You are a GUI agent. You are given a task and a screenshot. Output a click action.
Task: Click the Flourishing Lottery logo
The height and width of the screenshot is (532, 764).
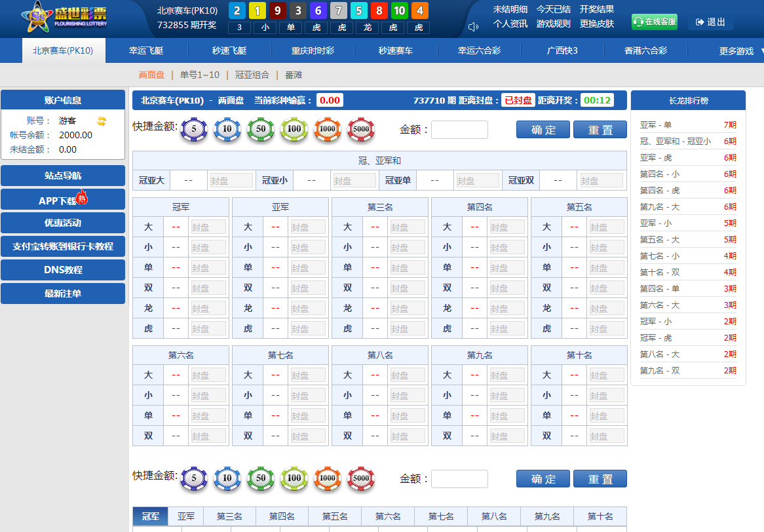[64, 17]
